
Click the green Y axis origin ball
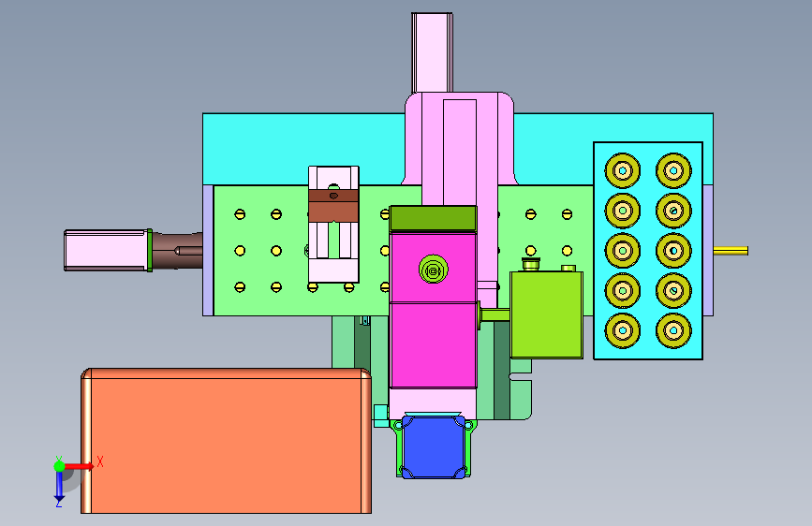(59, 466)
